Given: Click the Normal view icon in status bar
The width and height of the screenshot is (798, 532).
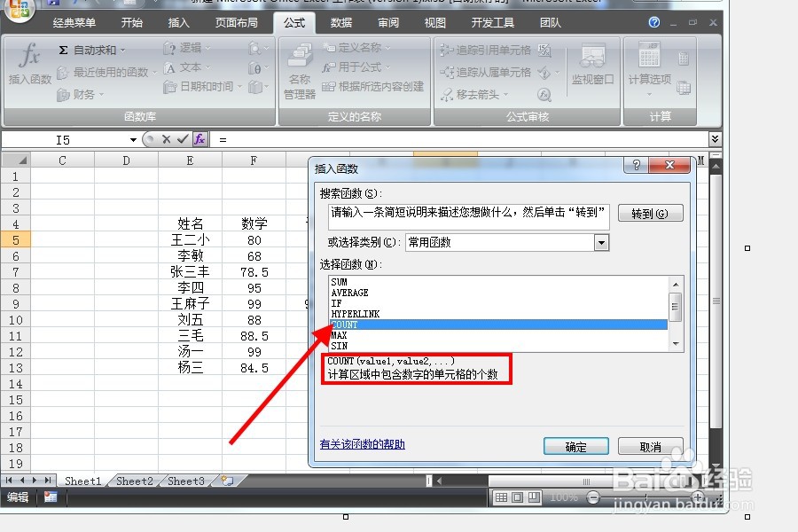Looking at the screenshot, I should [503, 497].
